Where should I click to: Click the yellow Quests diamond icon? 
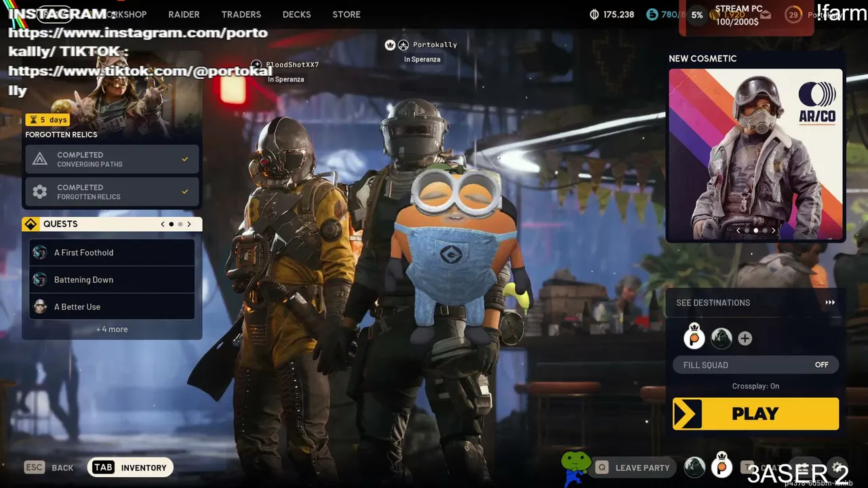(31, 224)
